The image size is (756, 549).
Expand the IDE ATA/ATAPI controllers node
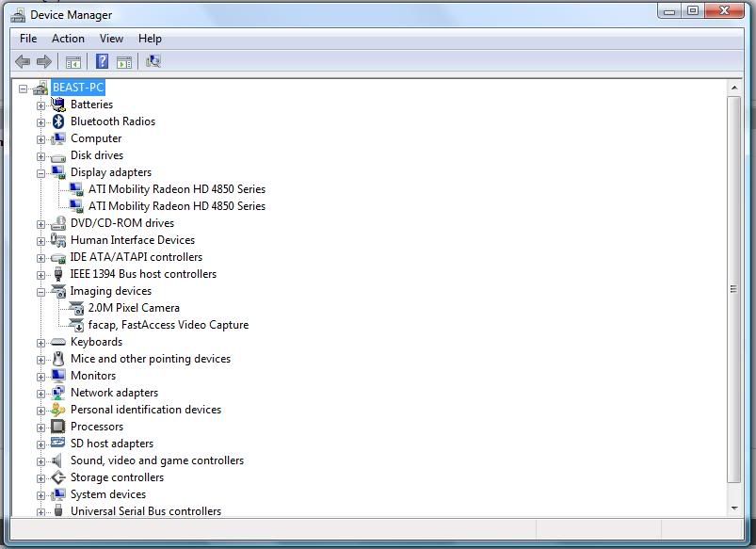(41, 258)
